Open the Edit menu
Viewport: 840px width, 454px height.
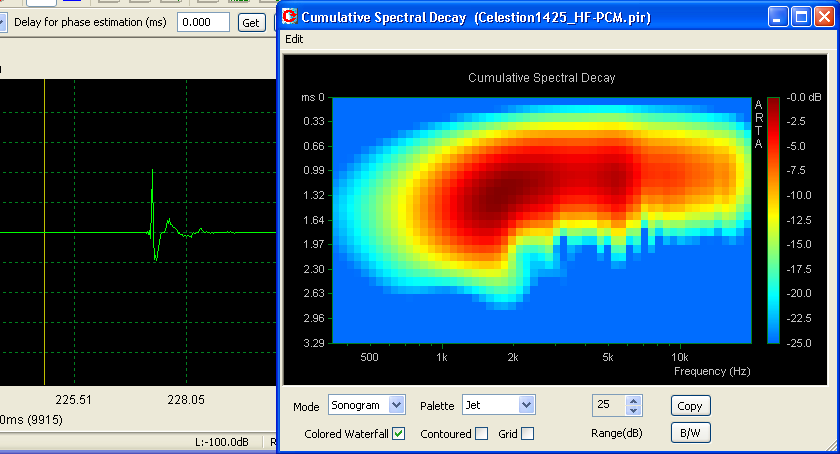(294, 39)
